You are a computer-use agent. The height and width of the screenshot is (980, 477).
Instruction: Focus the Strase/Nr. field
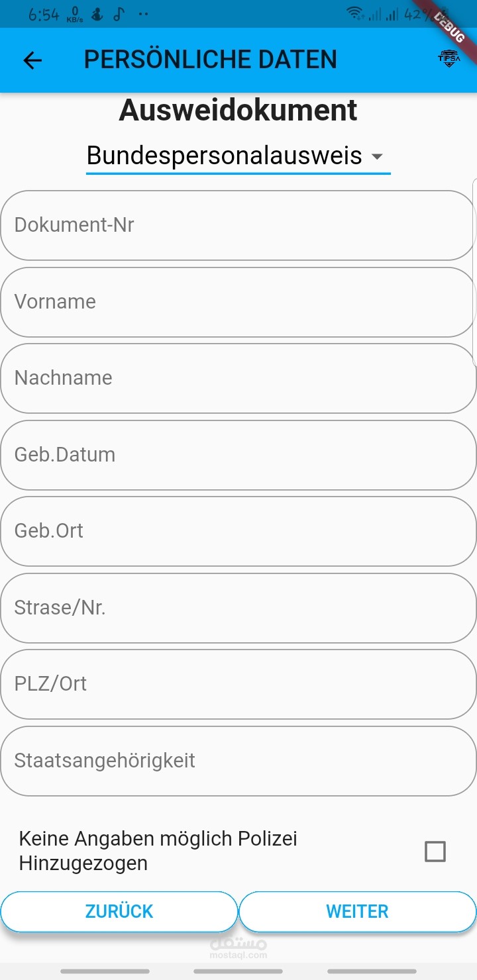coord(238,608)
